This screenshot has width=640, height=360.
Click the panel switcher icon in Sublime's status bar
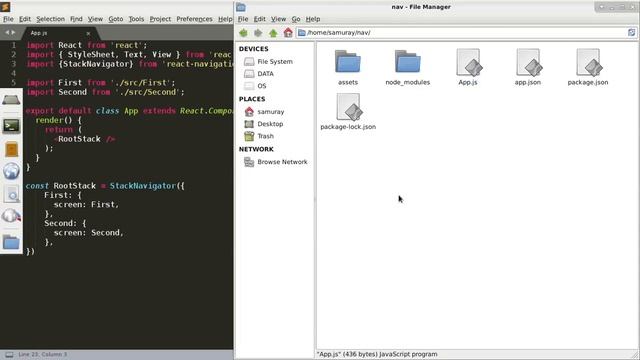[x=9, y=354]
